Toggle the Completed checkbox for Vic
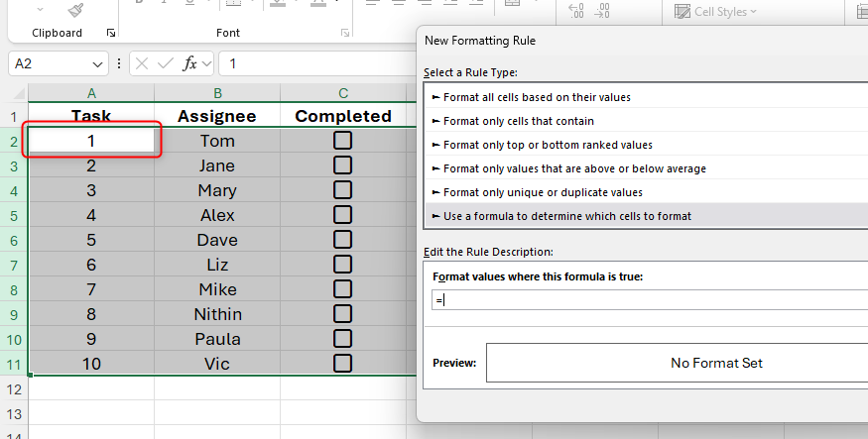Viewport: 868px width, 439px height. (x=343, y=364)
